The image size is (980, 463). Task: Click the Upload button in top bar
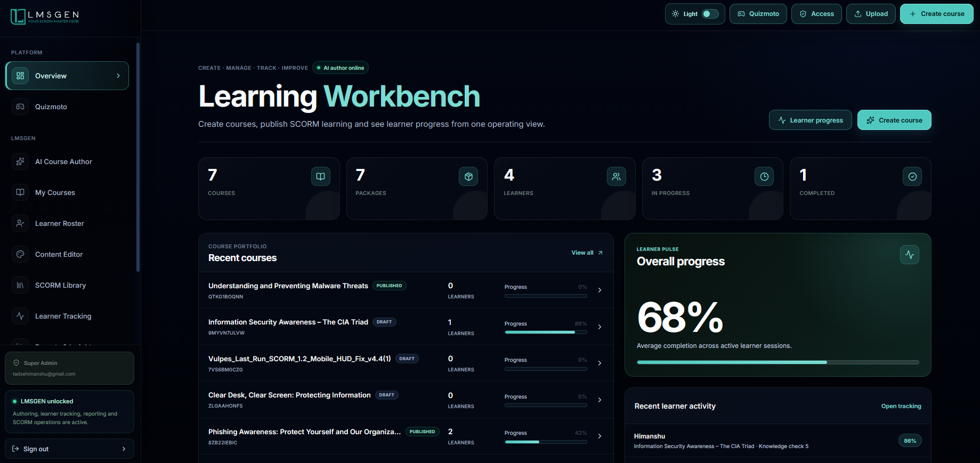pos(871,14)
